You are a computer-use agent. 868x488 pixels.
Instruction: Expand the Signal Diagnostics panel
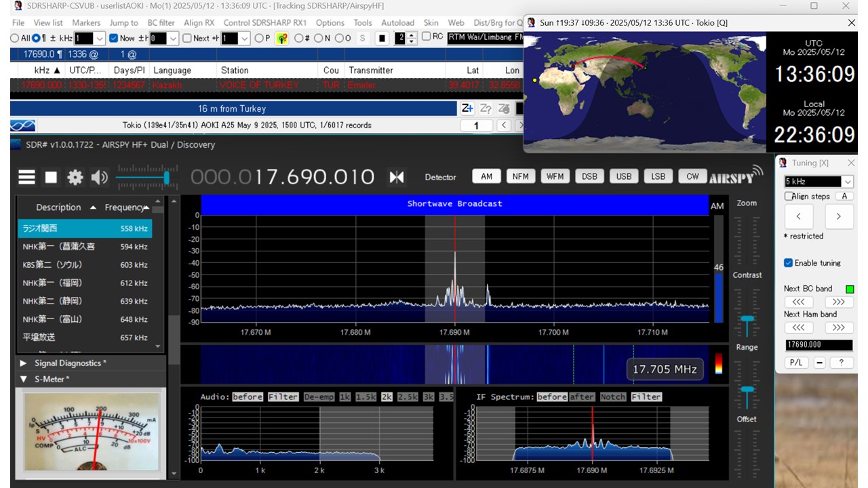coord(23,363)
